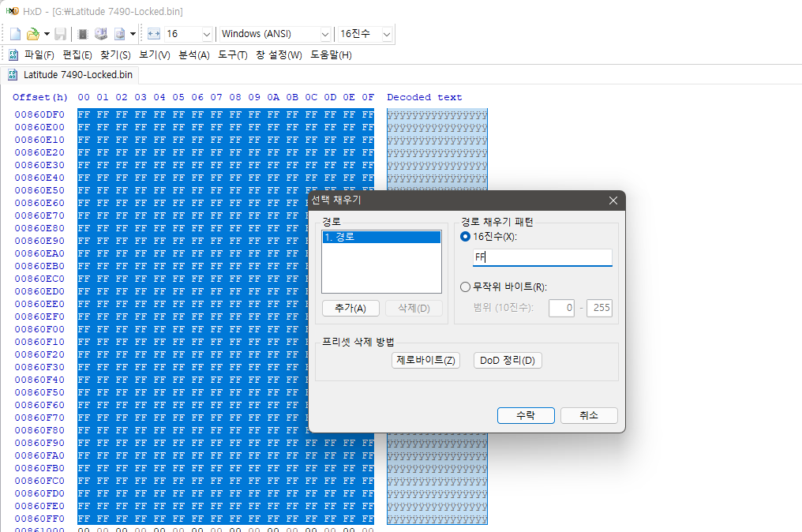Click HxD app icon in title bar

pyautogui.click(x=13, y=11)
